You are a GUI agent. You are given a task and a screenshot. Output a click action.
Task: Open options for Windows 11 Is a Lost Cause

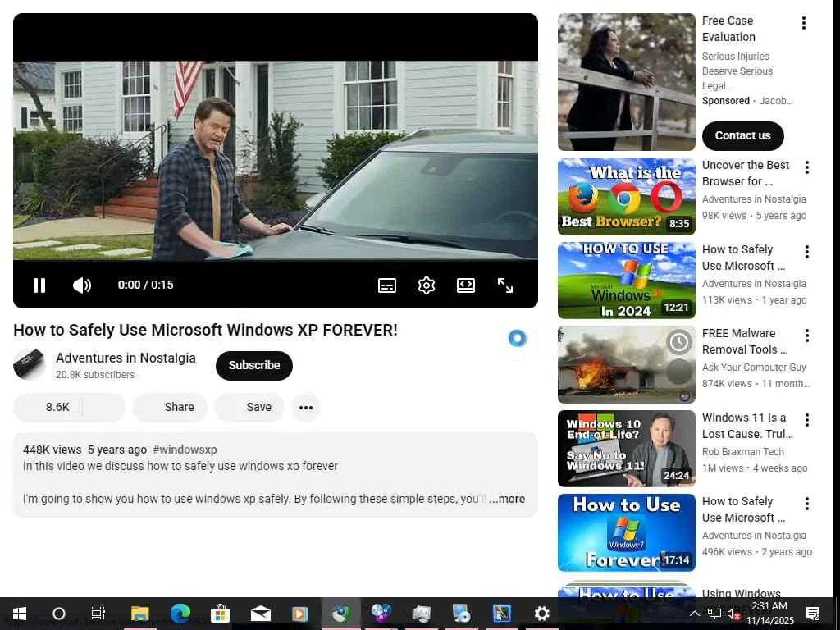click(x=807, y=420)
